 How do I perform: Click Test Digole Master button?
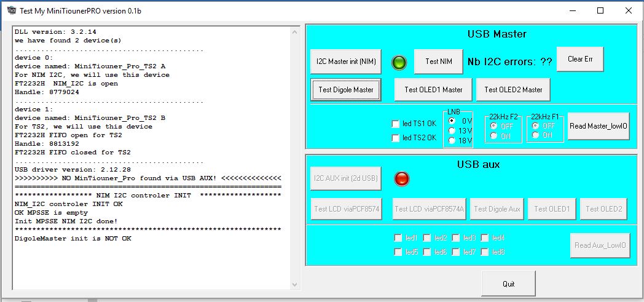pyautogui.click(x=346, y=90)
